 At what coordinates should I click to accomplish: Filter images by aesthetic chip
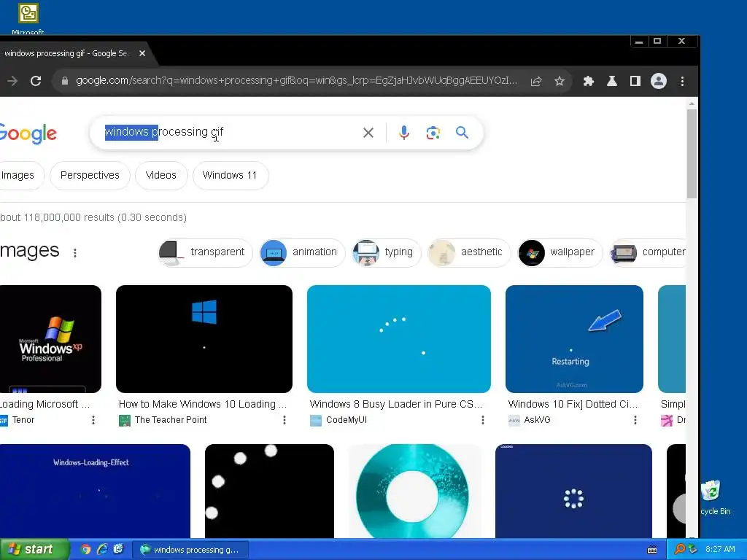[x=469, y=252]
